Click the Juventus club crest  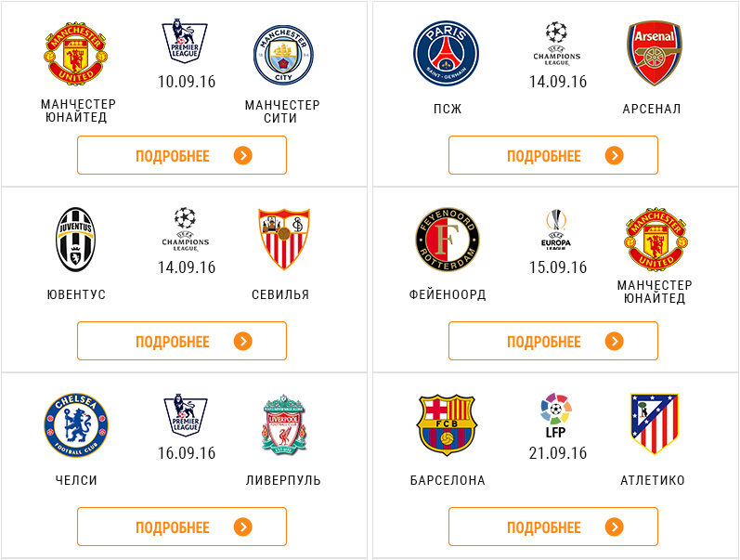(75, 240)
